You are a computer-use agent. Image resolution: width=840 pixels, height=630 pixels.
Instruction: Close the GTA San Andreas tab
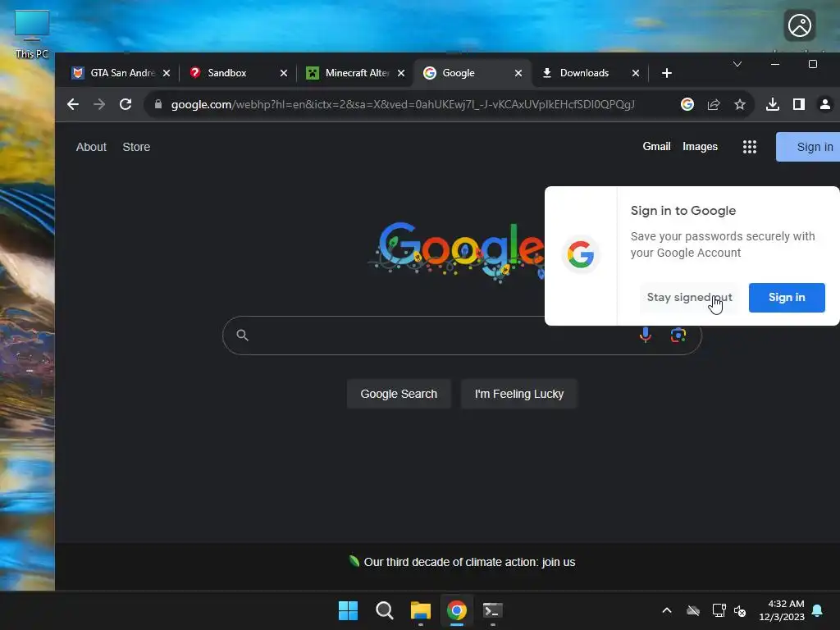(167, 73)
